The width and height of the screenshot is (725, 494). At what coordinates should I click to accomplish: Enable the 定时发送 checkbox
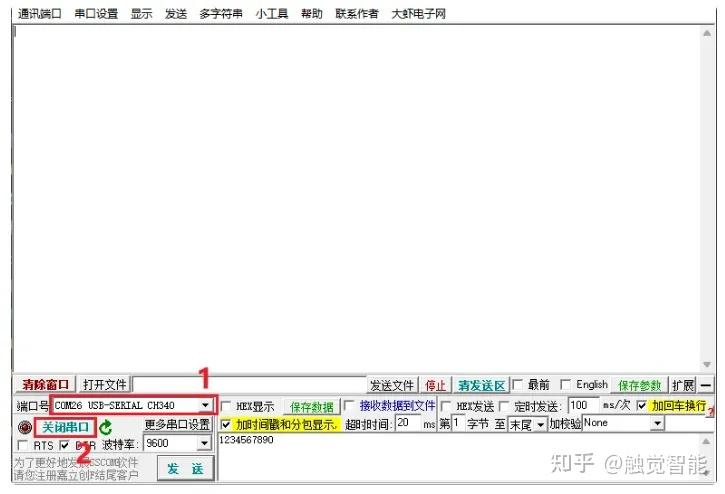[504, 406]
